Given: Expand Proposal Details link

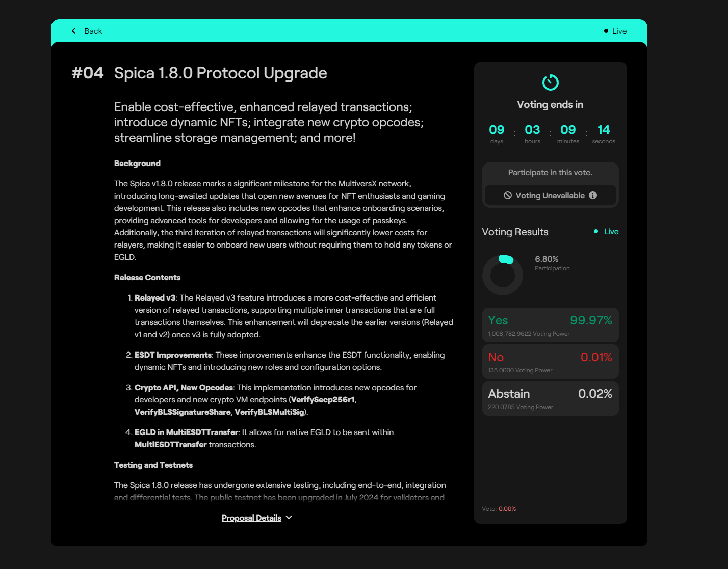Looking at the screenshot, I should click(x=251, y=518).
